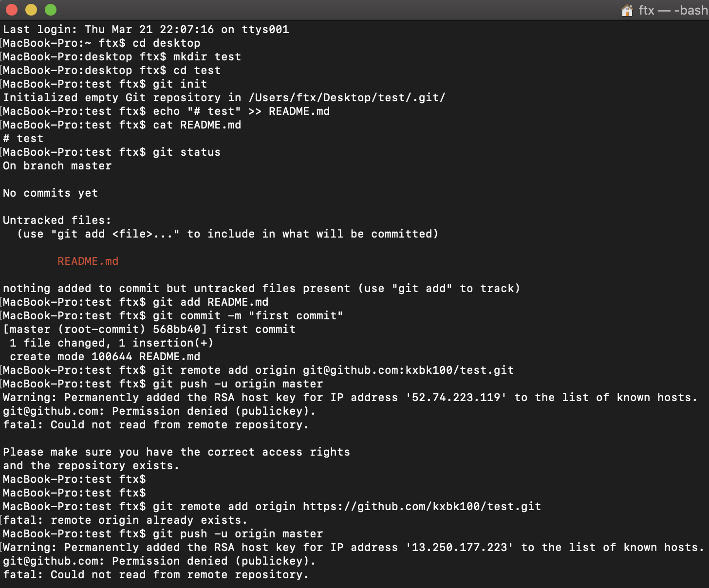Click 'fatal: remote origin already exists.' line
709x588 pixels.
point(125,520)
